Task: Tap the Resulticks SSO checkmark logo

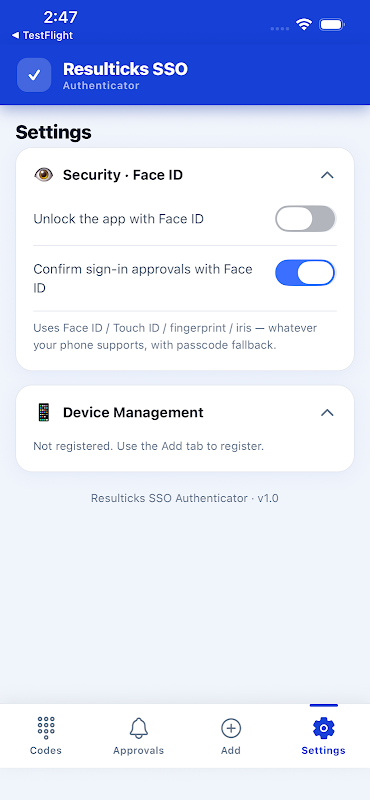Action: [34, 75]
